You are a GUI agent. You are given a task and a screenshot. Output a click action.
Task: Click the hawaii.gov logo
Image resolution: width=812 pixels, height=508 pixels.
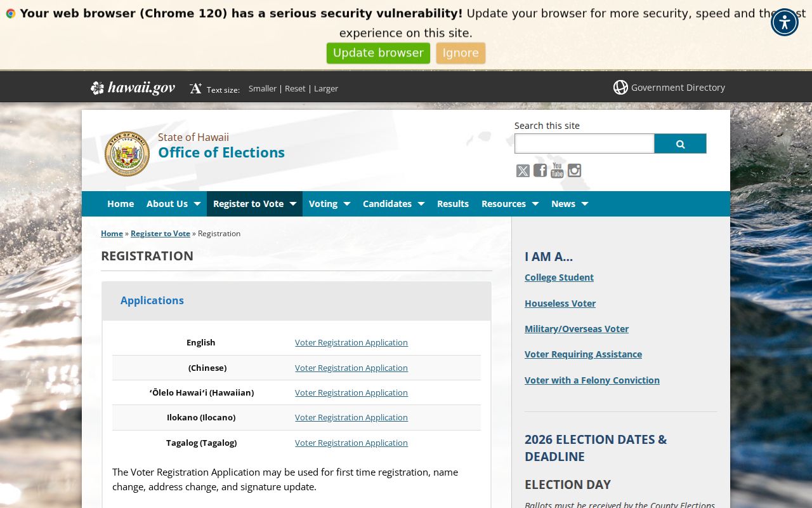click(x=133, y=88)
